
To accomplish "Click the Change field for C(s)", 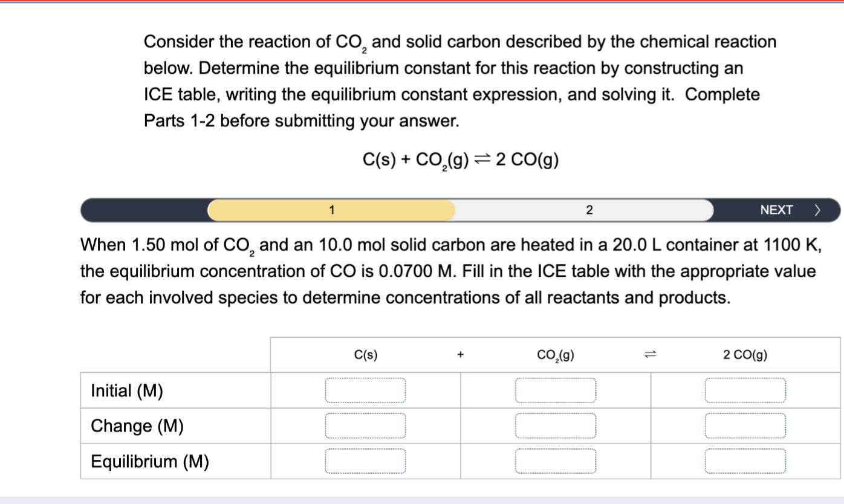I will point(366,425).
